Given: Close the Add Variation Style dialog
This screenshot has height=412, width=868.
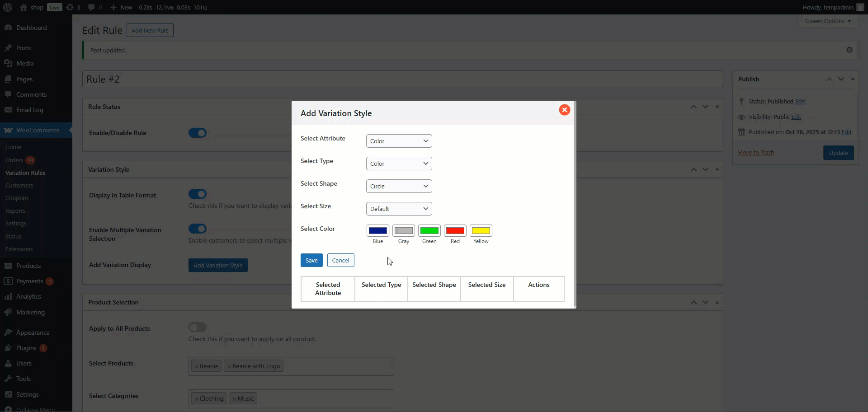Looking at the screenshot, I should [564, 110].
